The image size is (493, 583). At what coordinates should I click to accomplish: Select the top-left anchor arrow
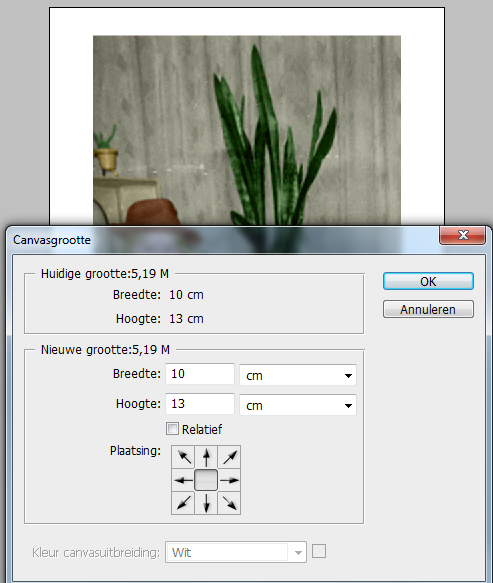(x=183, y=457)
